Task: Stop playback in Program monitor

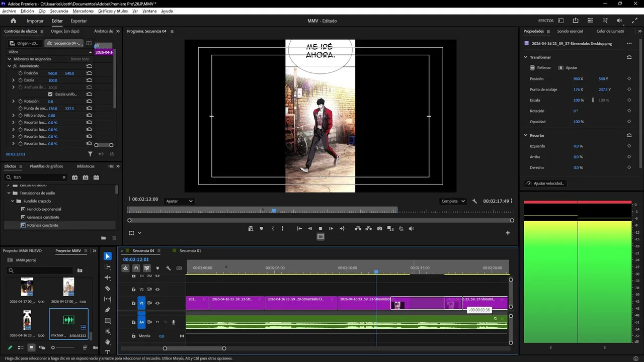Action: (x=320, y=228)
